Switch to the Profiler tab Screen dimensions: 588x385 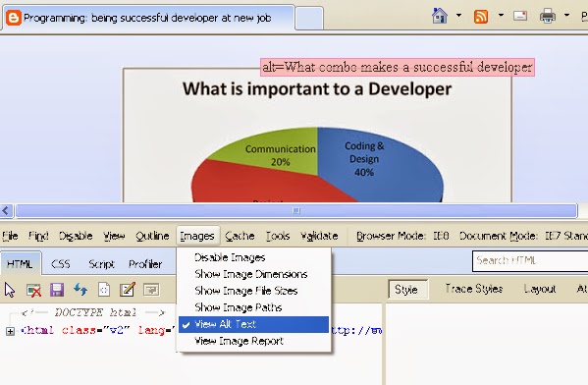[x=145, y=264]
